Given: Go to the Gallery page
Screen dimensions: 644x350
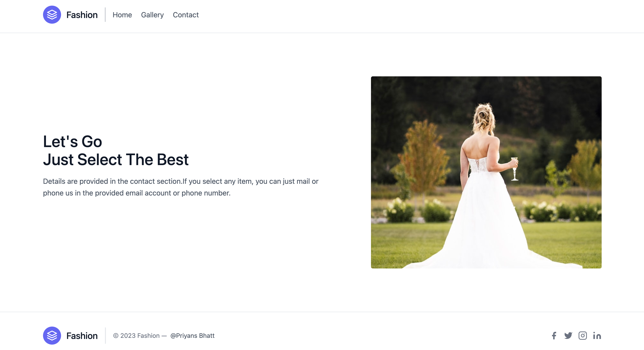Looking at the screenshot, I should tap(152, 15).
